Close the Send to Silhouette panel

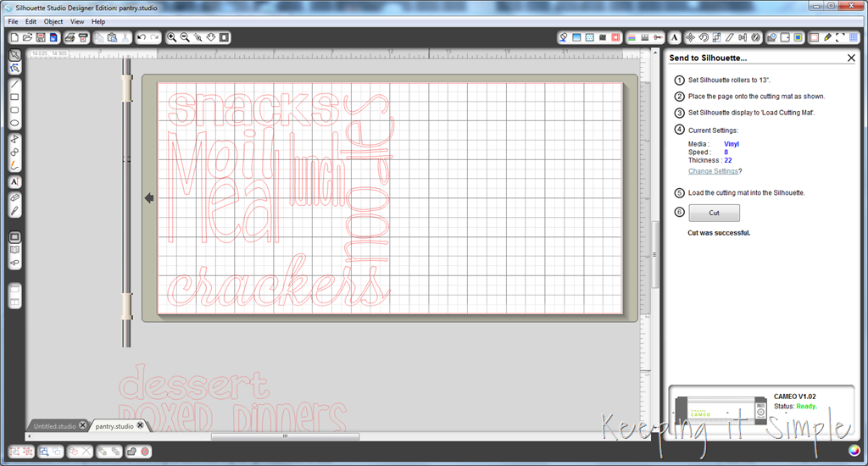[851, 58]
